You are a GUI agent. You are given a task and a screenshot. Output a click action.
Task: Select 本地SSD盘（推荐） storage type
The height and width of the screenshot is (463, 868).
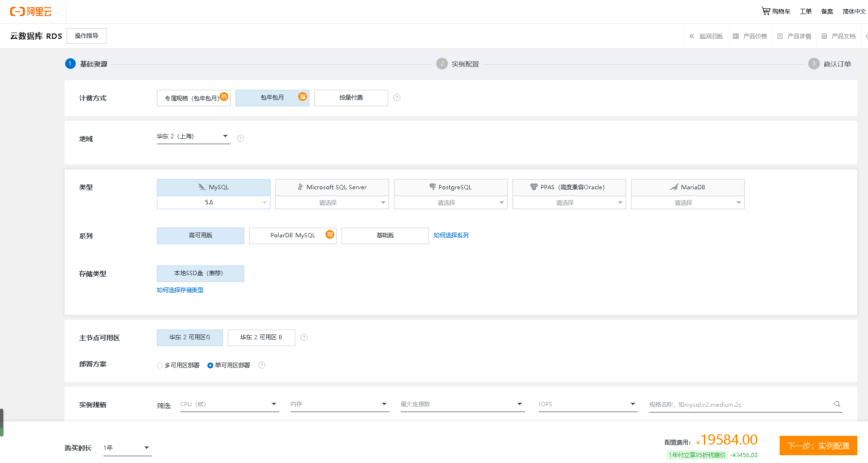pos(201,274)
